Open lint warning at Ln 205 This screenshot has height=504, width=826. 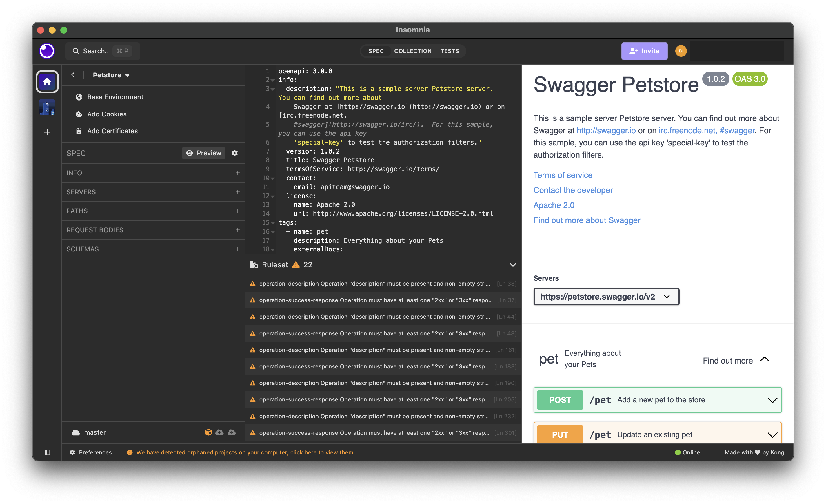(x=383, y=400)
